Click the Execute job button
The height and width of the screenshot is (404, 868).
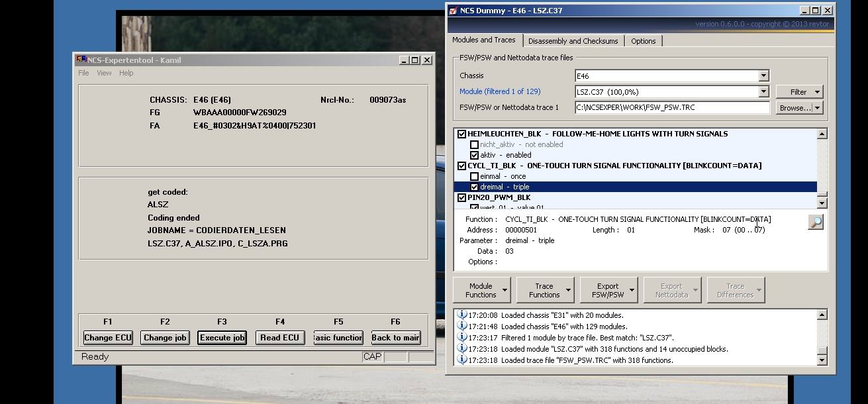[x=222, y=338]
